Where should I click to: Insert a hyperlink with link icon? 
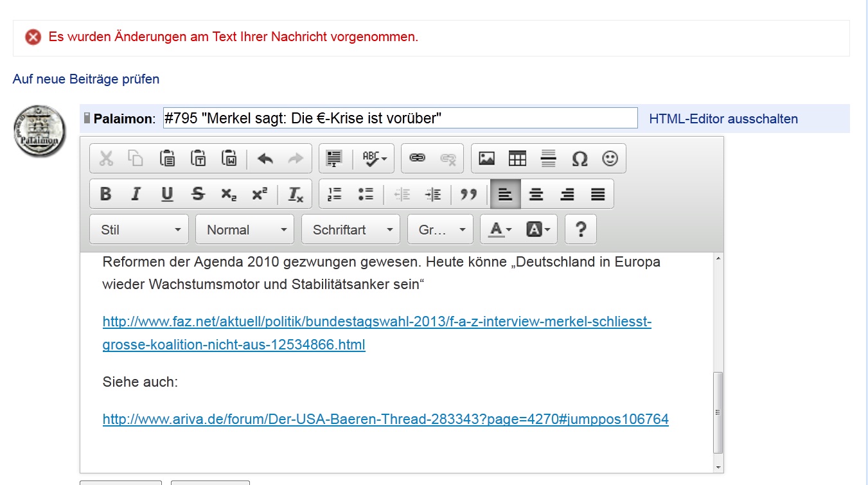[418, 159]
